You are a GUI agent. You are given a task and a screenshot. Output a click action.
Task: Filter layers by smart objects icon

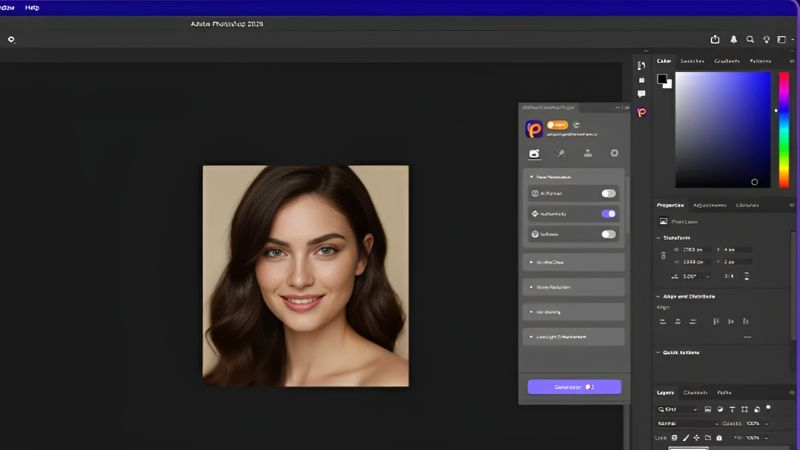[x=757, y=409]
